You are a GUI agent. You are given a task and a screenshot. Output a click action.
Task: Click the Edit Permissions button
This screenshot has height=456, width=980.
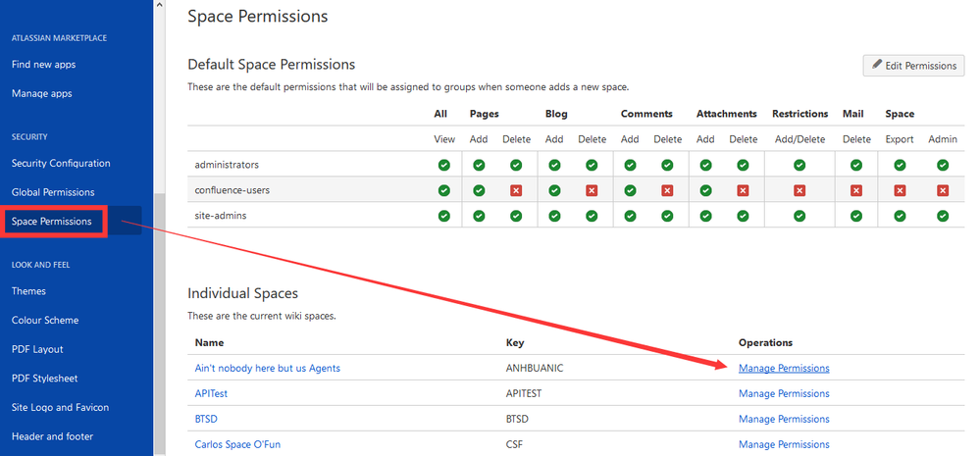click(x=913, y=66)
